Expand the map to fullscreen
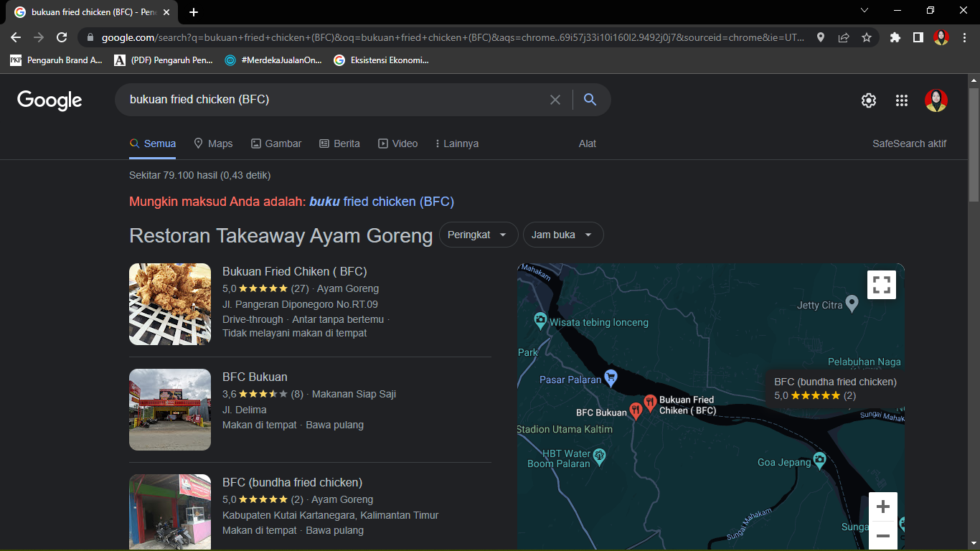This screenshot has width=980, height=551. [882, 284]
